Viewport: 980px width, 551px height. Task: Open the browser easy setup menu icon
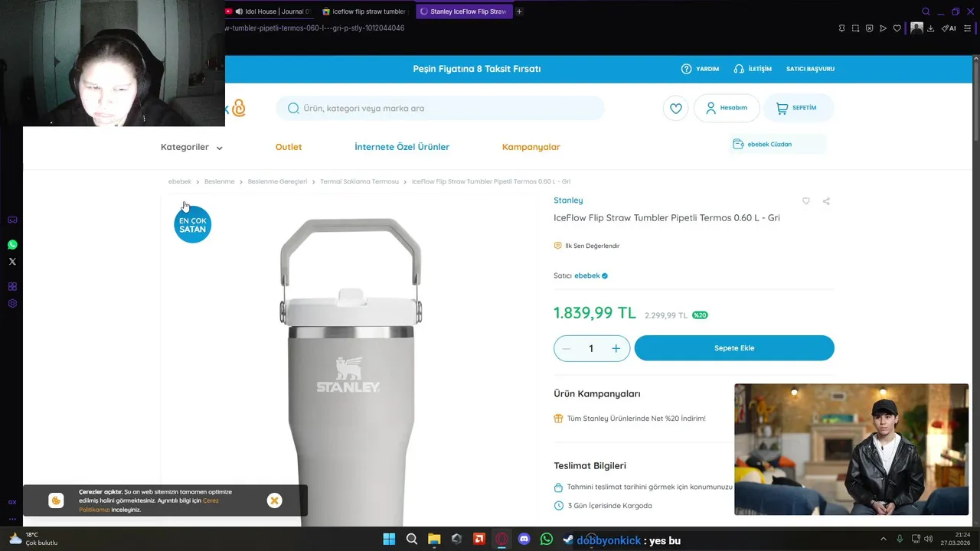968,28
